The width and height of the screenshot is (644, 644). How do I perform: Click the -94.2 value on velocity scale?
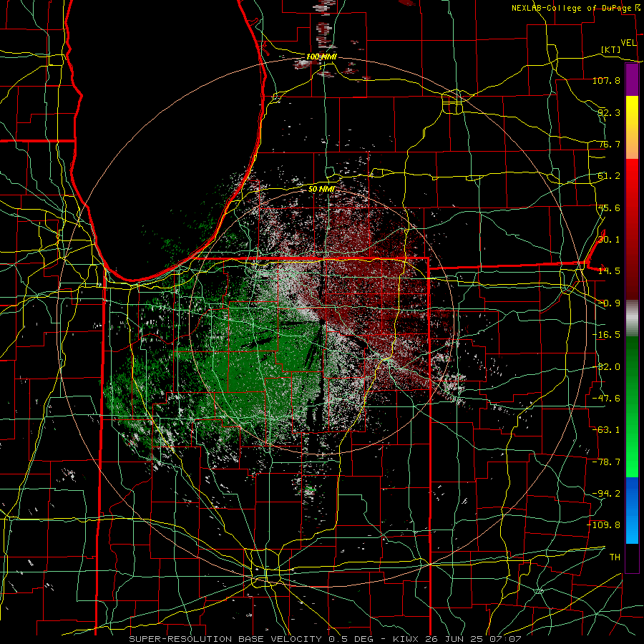pos(606,493)
